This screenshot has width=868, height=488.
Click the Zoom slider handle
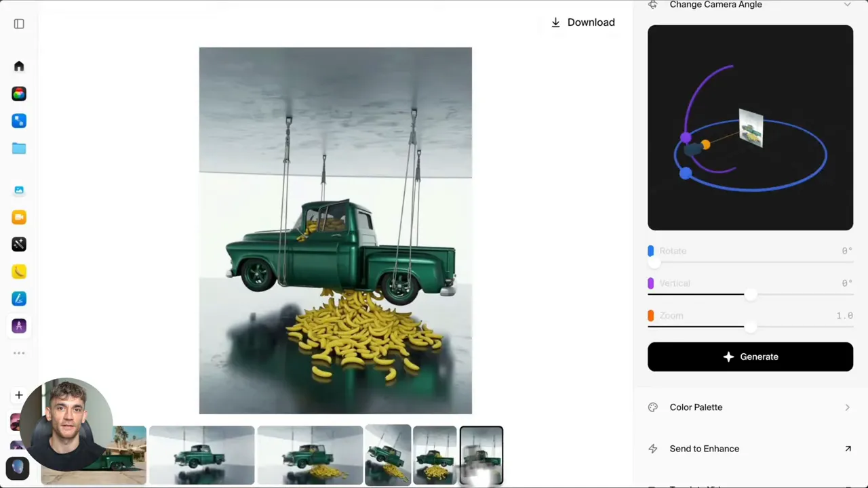pyautogui.click(x=750, y=327)
